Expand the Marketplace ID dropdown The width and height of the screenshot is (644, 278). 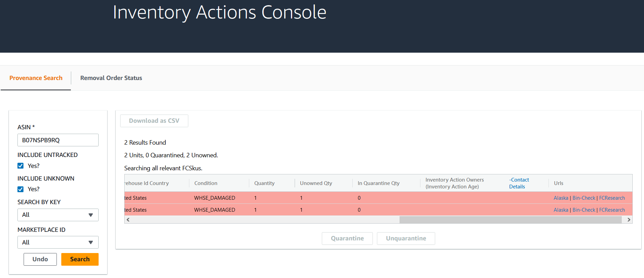[58, 242]
